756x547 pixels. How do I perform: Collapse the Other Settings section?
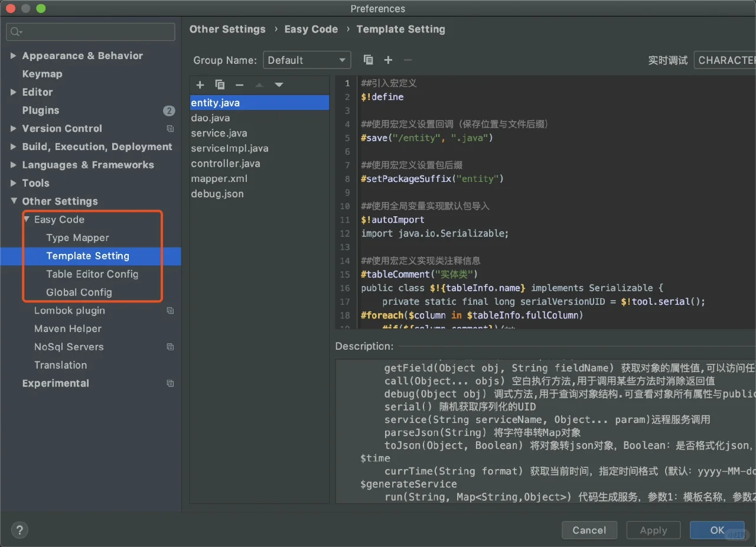14,201
